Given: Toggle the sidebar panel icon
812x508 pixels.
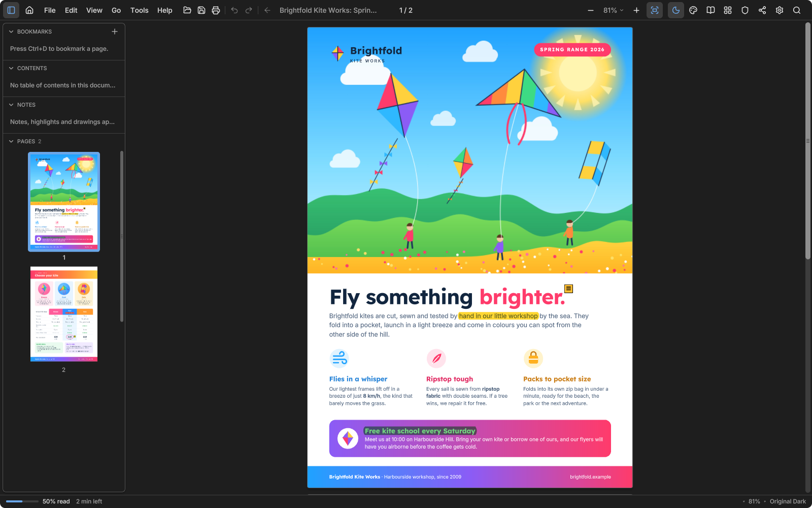Looking at the screenshot, I should [x=11, y=10].
